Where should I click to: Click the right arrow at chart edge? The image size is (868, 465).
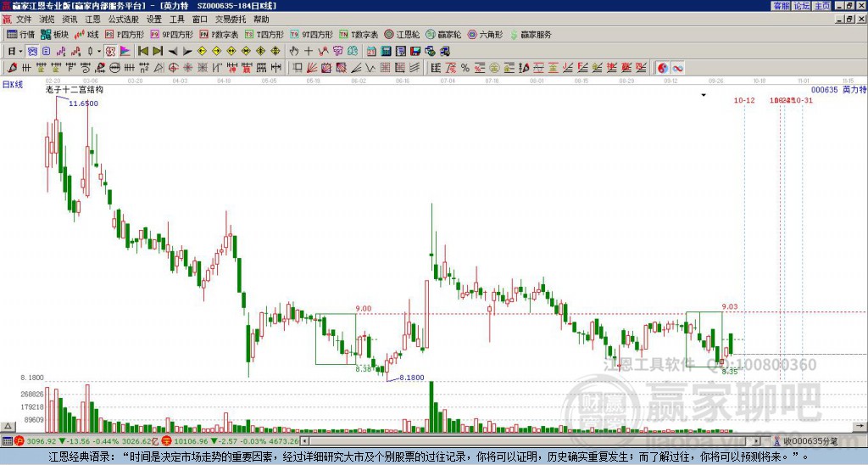tap(860, 426)
